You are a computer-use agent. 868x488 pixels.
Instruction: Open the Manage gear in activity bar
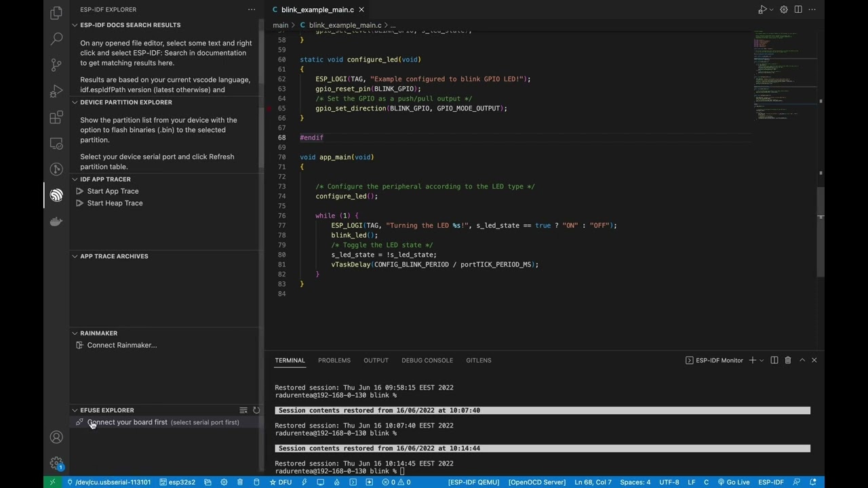56,463
